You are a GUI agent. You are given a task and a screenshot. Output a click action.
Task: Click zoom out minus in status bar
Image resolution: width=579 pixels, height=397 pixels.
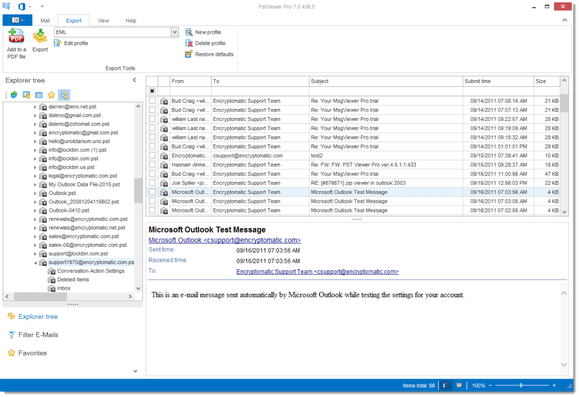490,386
